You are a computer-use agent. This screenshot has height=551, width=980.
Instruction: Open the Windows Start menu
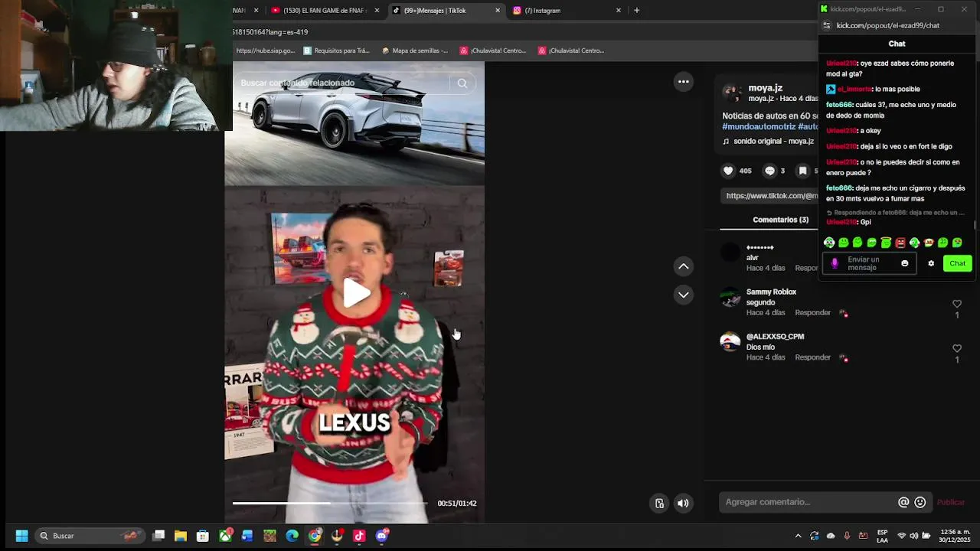click(21, 536)
